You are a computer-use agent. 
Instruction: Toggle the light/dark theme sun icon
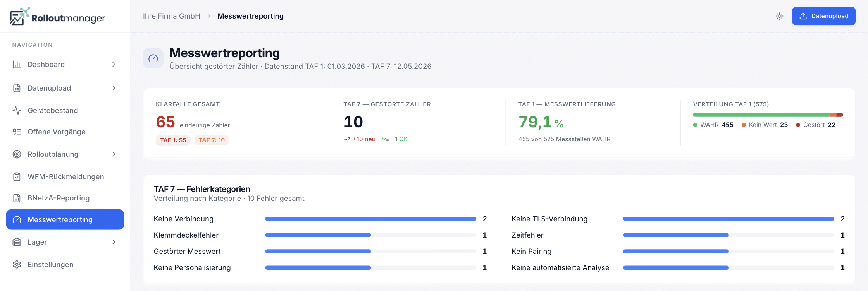point(780,16)
